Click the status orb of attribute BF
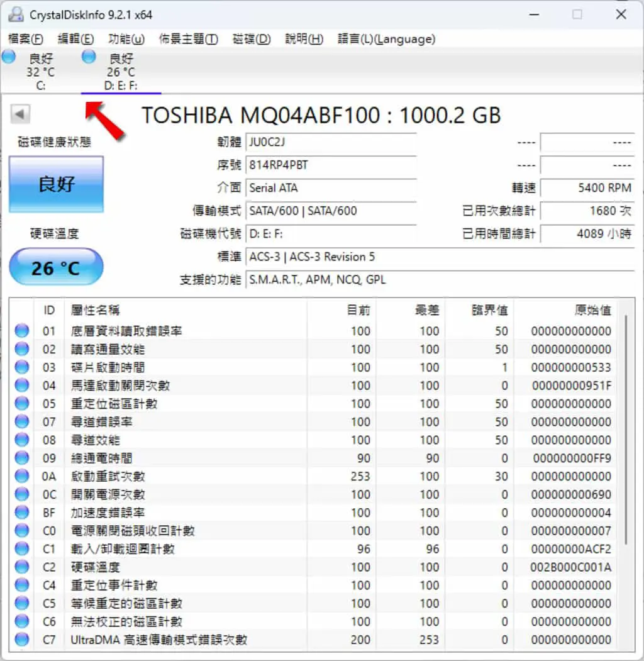644x661 pixels. [22, 512]
